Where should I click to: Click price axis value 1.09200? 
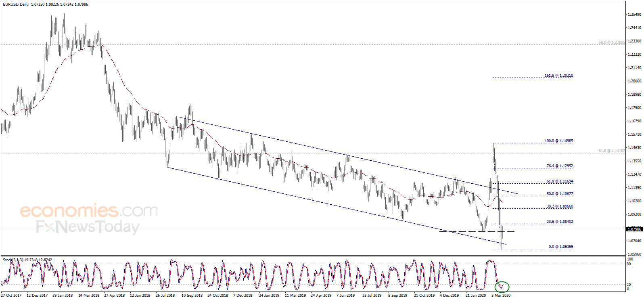click(x=635, y=214)
